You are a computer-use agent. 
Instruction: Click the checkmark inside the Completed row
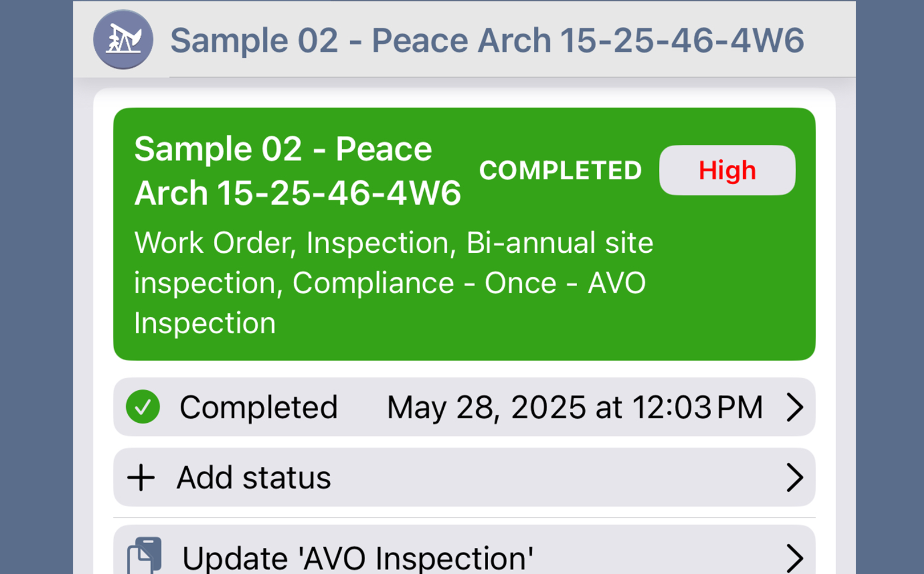tap(142, 407)
